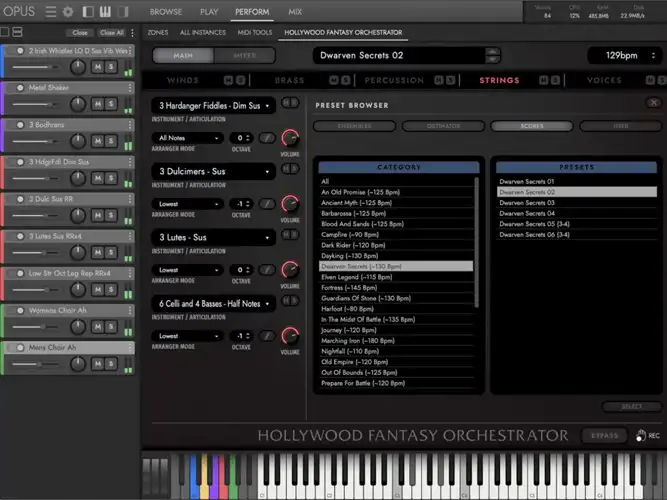This screenshot has height=500, width=667.
Task: Open 6 Celli and 4 Basses dropdown
Action: point(214,303)
